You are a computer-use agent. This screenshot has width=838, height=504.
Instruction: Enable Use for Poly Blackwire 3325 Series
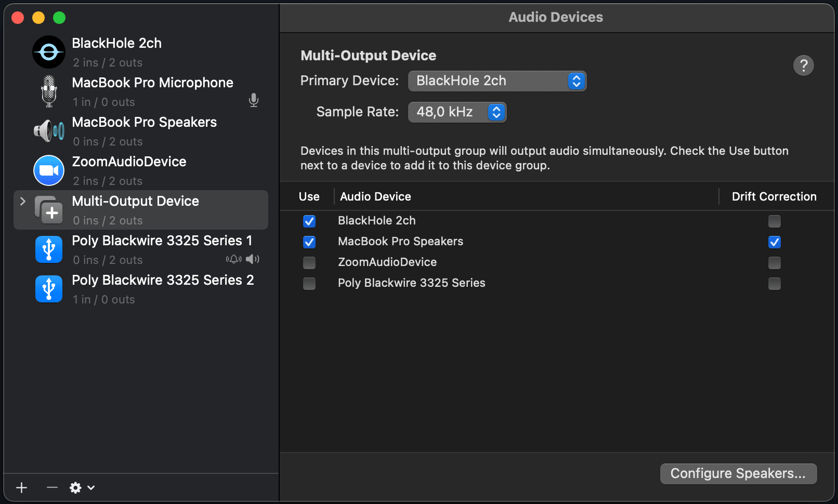click(309, 284)
